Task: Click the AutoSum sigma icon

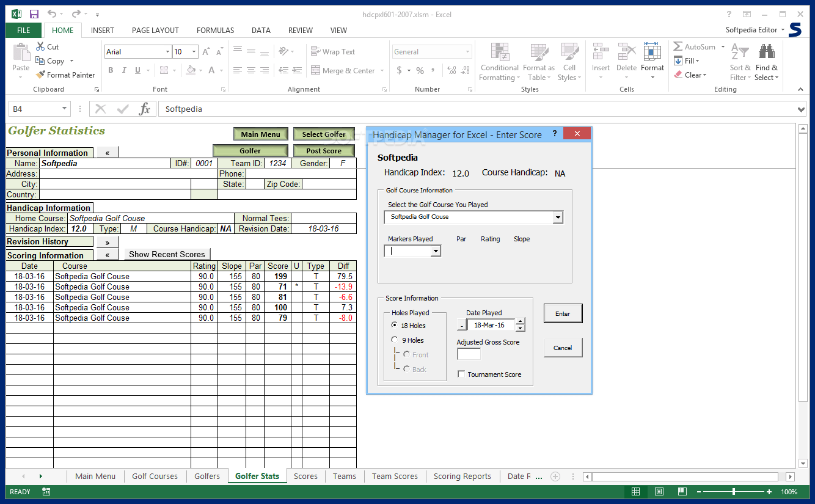Action: pyautogui.click(x=678, y=46)
